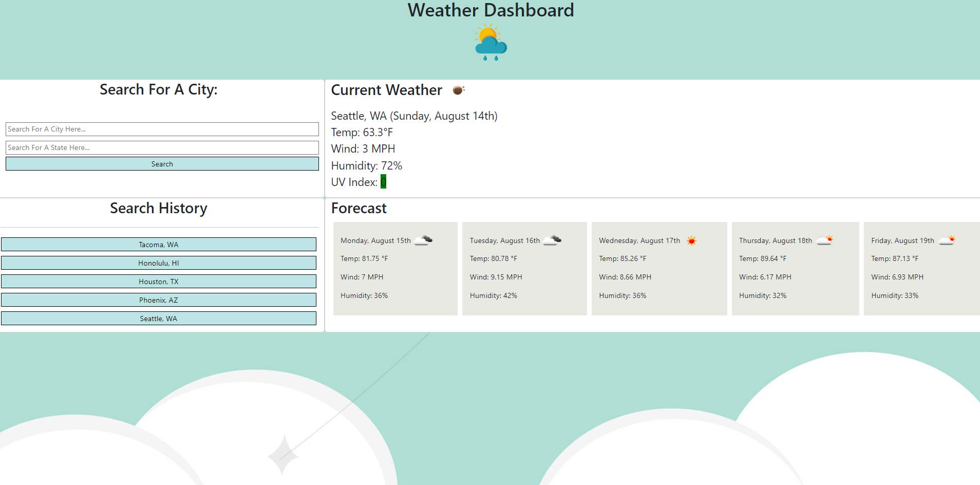Click Friday's partly cloudy forecast icon

tap(947, 240)
